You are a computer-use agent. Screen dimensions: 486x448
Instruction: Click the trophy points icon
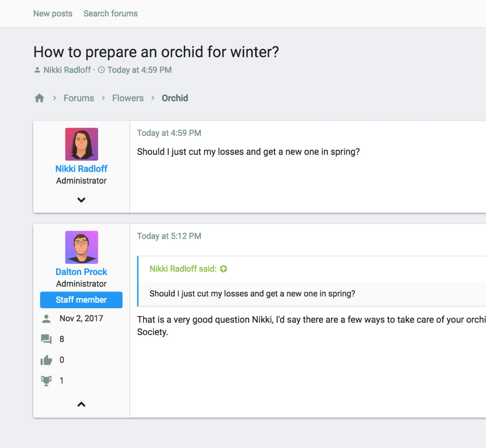tap(46, 381)
